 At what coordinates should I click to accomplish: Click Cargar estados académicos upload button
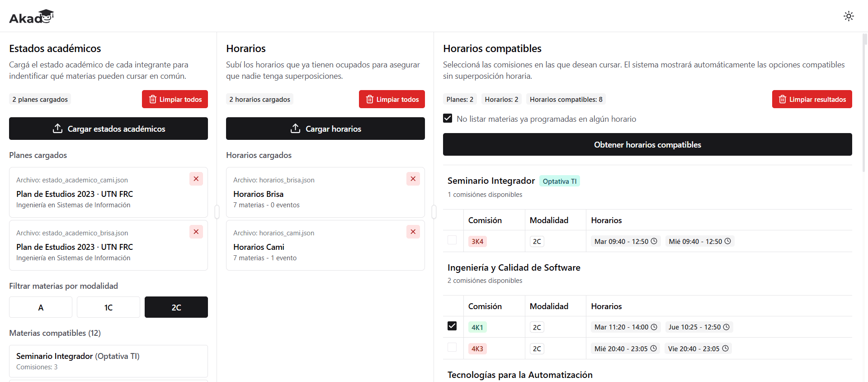(x=108, y=129)
